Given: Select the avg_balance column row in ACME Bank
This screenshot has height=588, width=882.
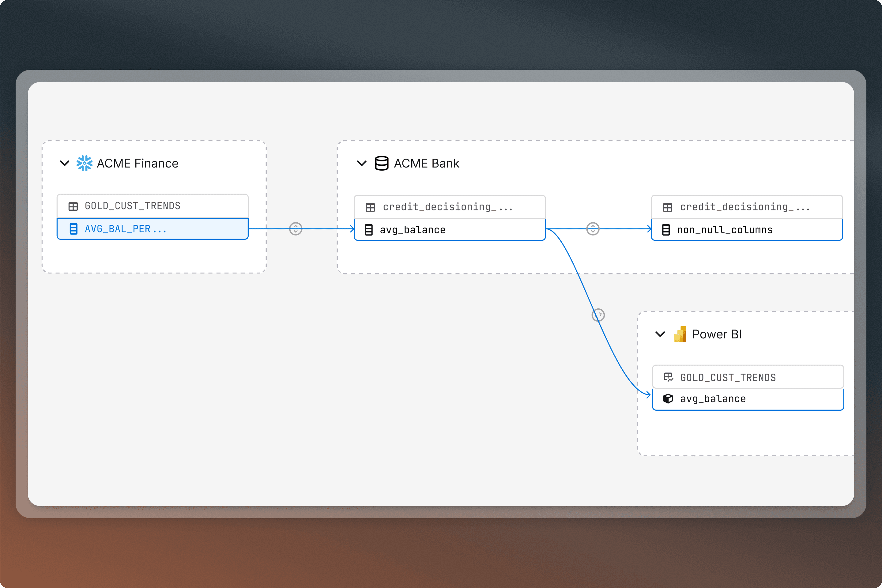Looking at the screenshot, I should tap(450, 230).
